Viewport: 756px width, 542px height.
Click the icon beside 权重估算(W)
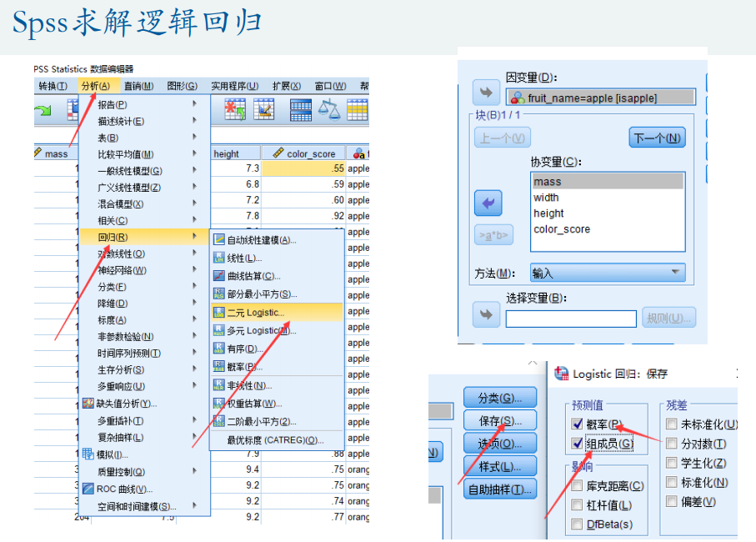coord(219,403)
